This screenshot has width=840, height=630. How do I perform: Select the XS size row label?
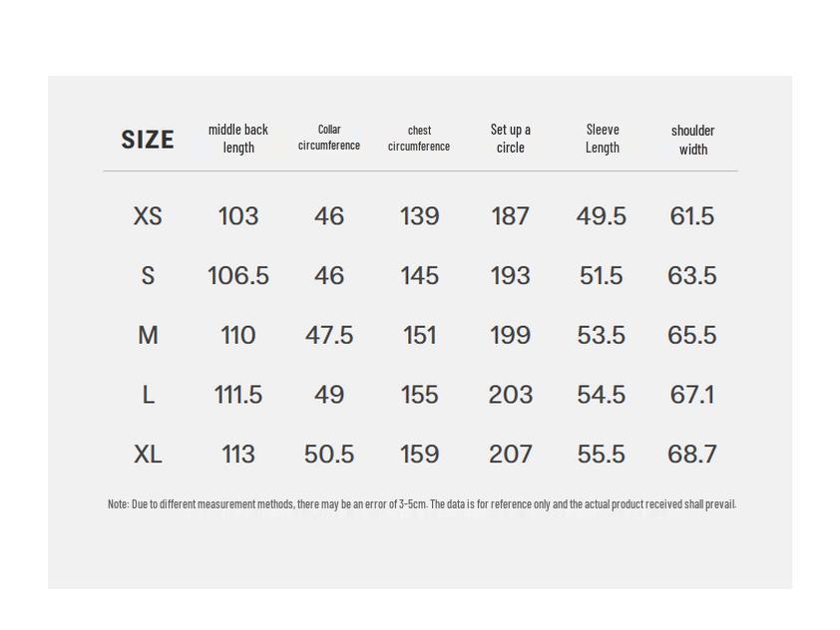pos(148,216)
